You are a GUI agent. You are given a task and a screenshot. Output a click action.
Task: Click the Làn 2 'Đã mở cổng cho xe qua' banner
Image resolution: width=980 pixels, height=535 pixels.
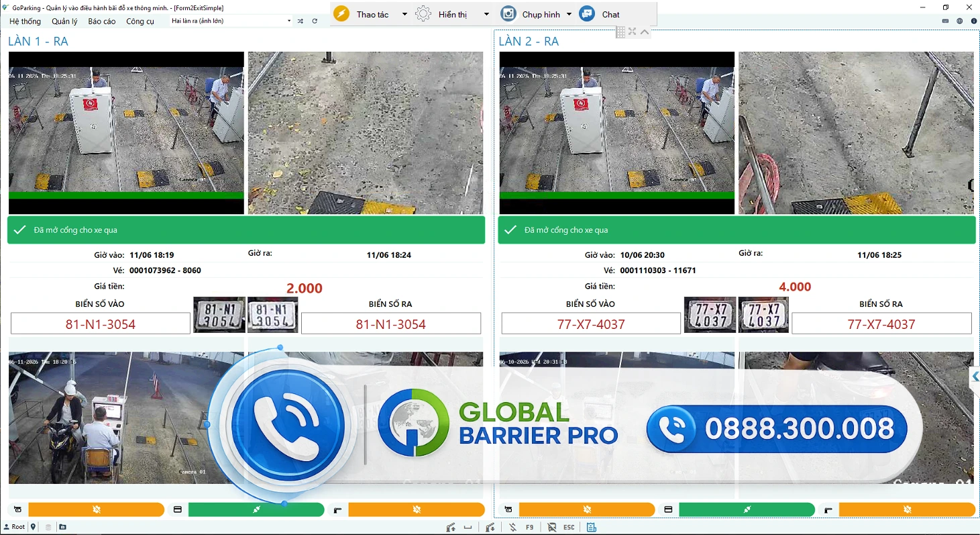point(737,230)
